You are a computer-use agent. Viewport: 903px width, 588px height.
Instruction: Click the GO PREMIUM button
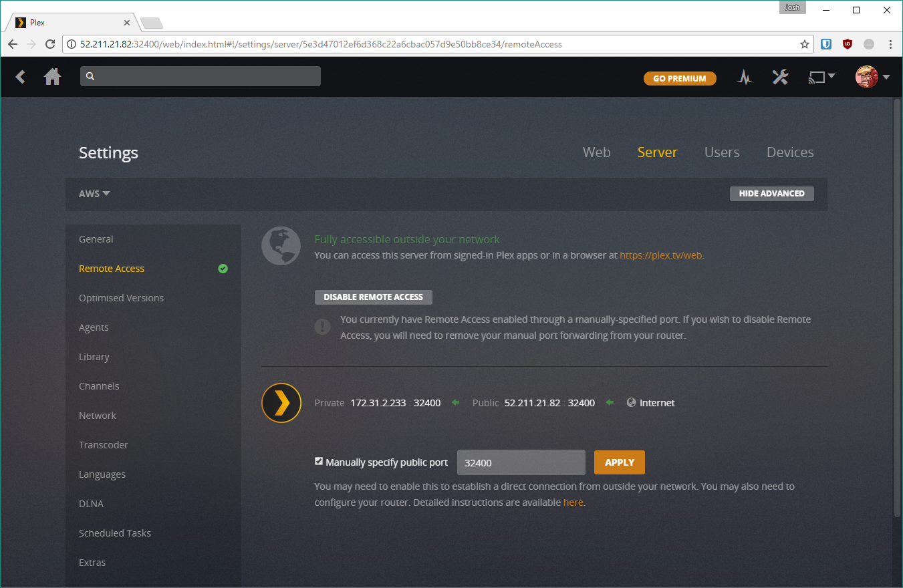coord(680,78)
